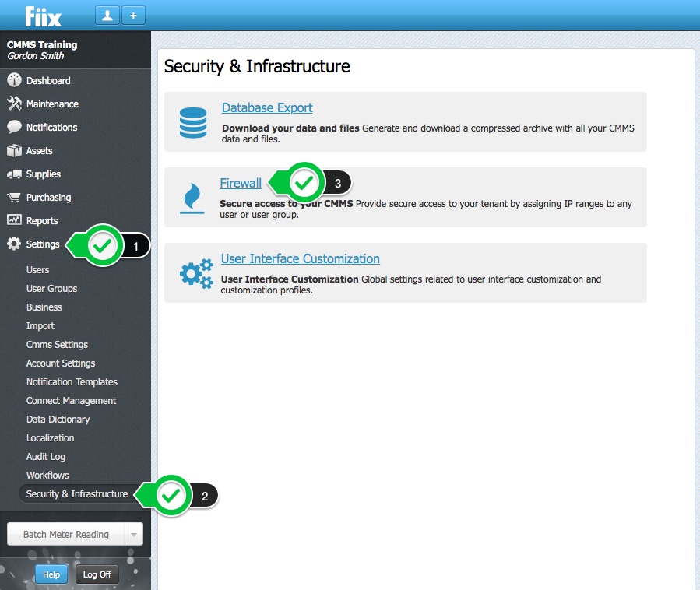Open Connect Management
The height and width of the screenshot is (590, 700).
71,401
